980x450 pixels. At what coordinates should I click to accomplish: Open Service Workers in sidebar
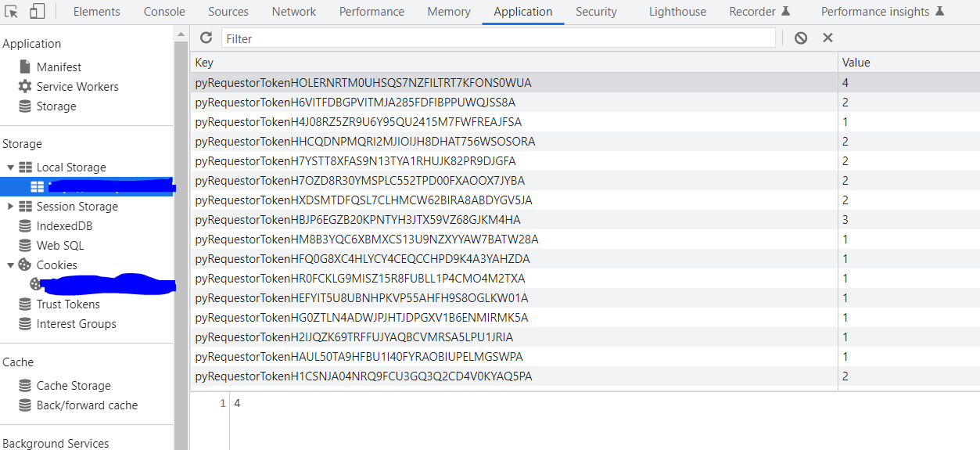click(77, 86)
